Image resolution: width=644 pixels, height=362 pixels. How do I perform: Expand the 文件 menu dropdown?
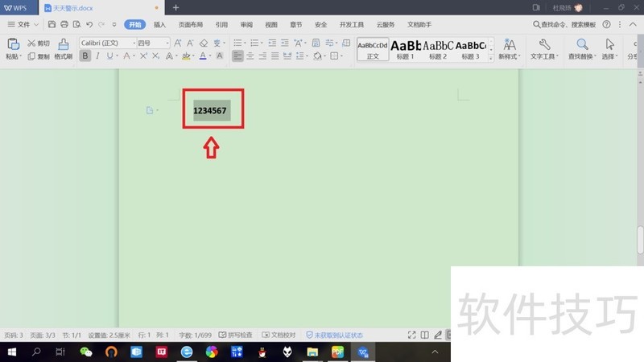[23, 25]
